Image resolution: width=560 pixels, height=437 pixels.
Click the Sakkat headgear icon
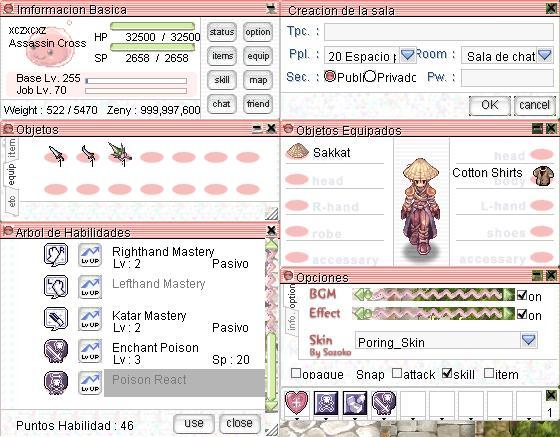point(297,152)
